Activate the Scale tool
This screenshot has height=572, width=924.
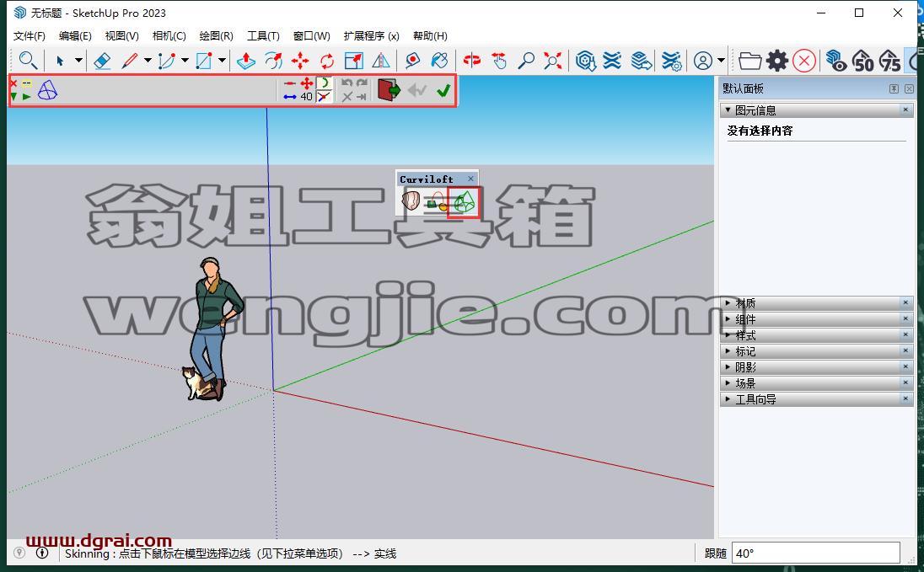tap(354, 60)
